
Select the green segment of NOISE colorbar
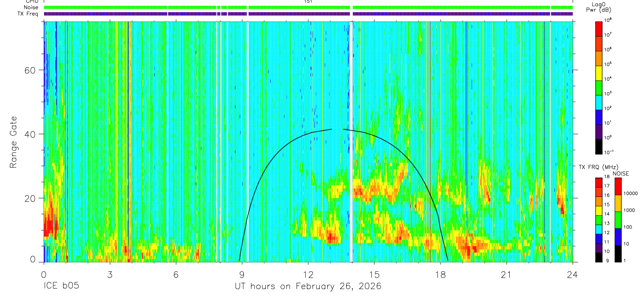pyautogui.click(x=617, y=219)
